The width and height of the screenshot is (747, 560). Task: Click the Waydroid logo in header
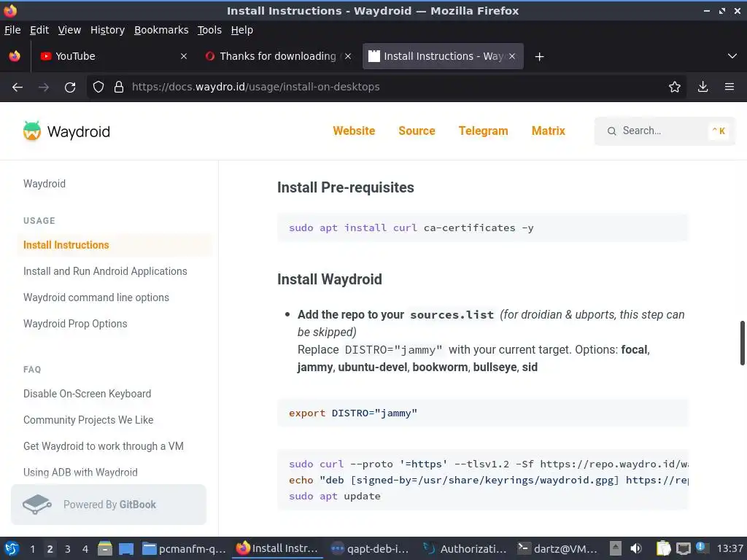[x=66, y=131]
